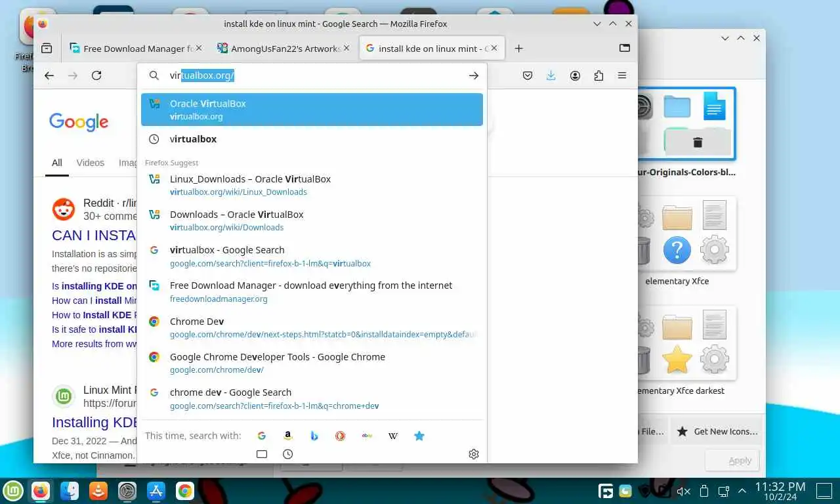Viewport: 840px width, 504px height.
Task: Open the Firefox hamburger menu
Action: [x=622, y=75]
